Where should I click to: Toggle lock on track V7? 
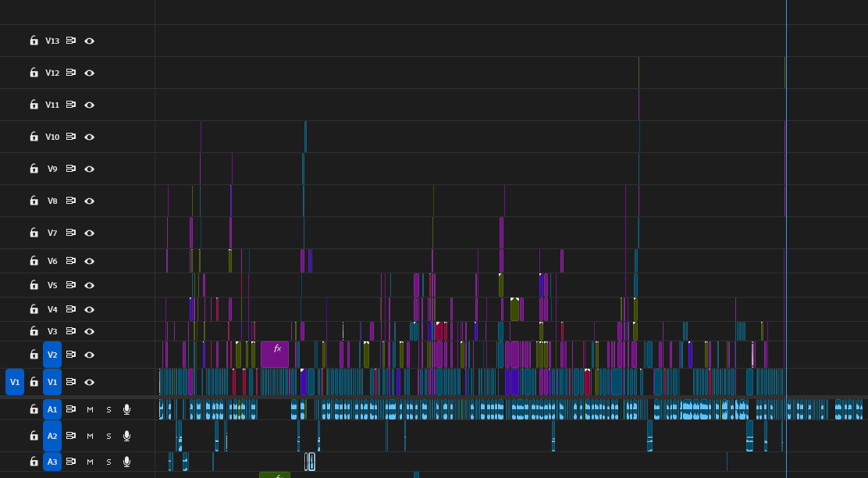coord(34,233)
